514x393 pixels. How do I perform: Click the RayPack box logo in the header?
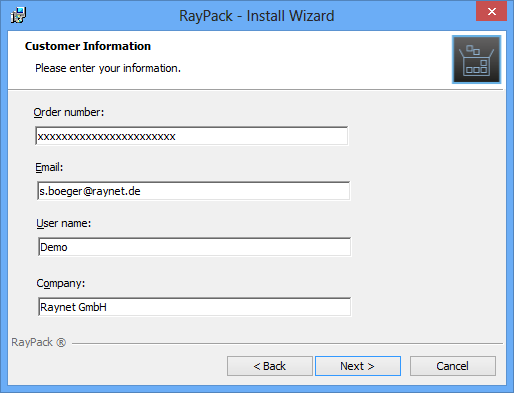[476, 60]
